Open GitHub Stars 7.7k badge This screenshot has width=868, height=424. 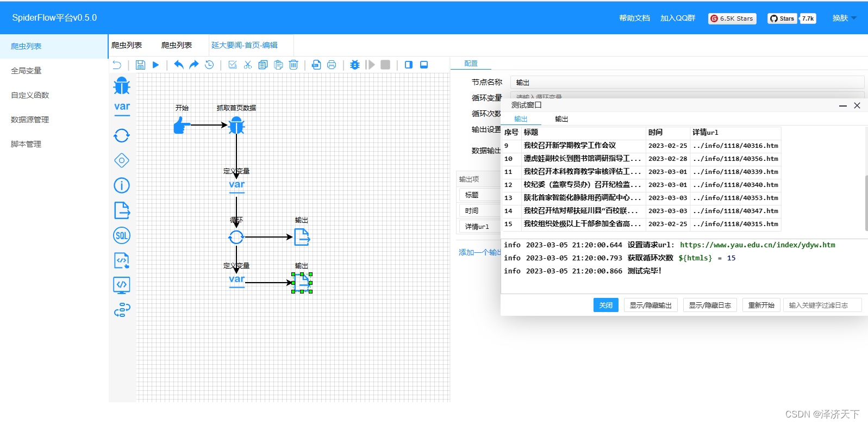coord(792,18)
